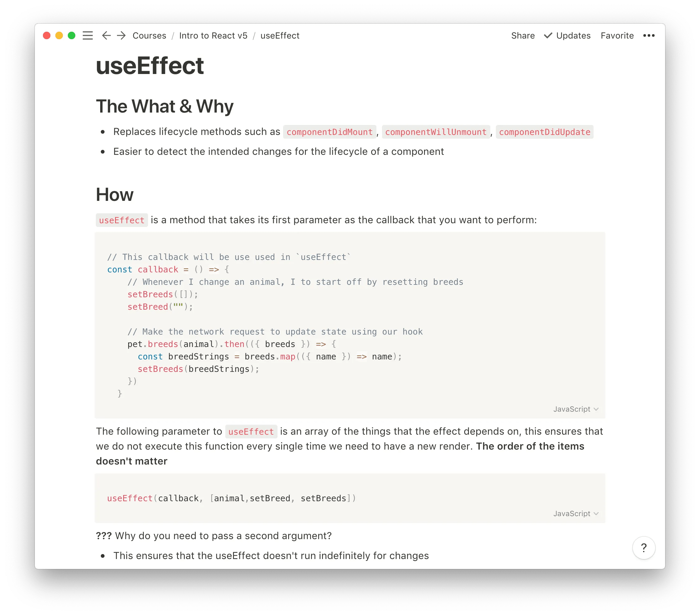Maximize the window with the green traffic light
This screenshot has height=615, width=700.
click(71, 35)
